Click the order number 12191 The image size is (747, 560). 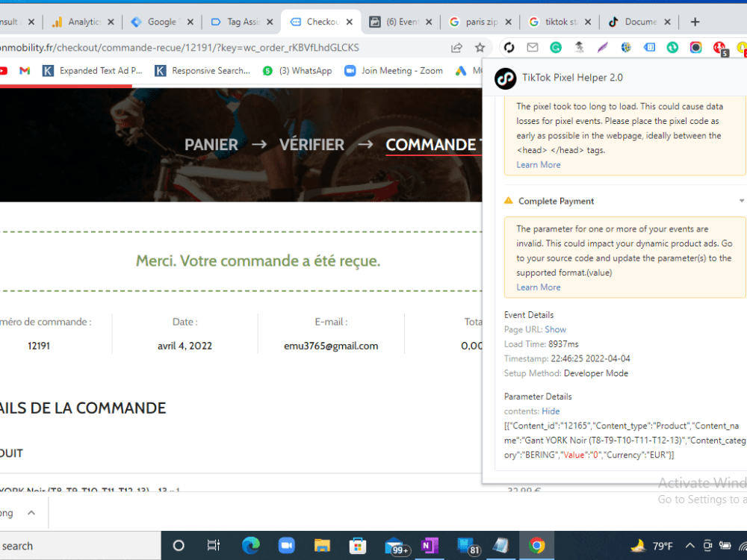tap(39, 346)
